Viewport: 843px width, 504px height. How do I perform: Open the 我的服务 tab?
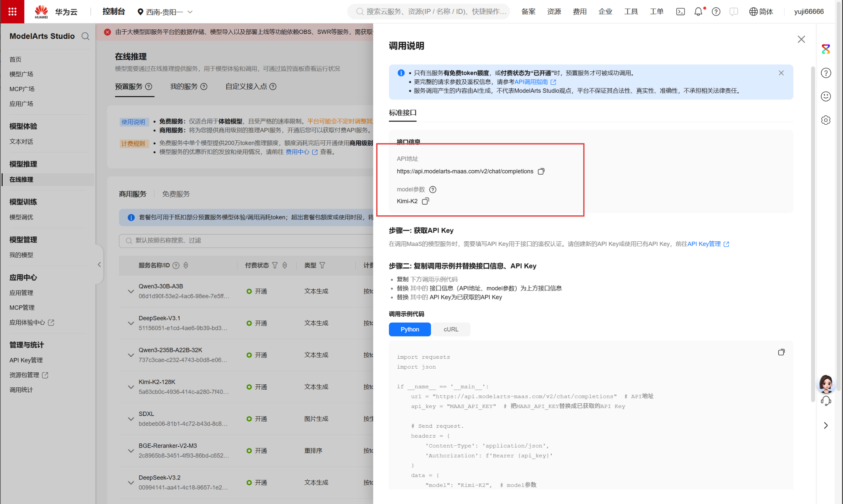coord(184,87)
